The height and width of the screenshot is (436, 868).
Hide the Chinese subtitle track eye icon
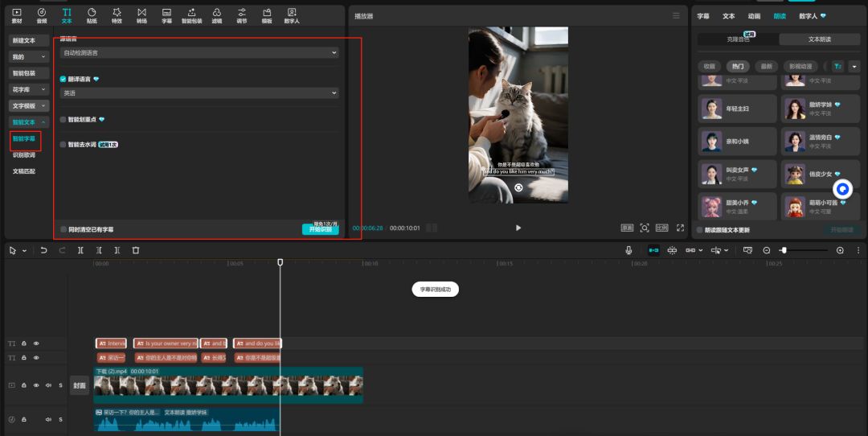click(x=36, y=358)
